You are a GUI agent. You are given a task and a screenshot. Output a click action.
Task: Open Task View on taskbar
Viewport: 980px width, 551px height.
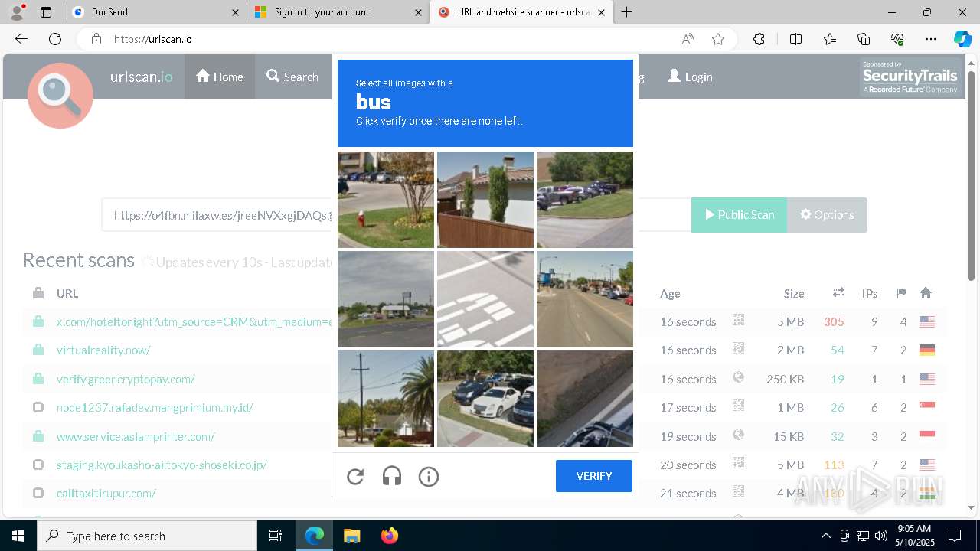click(276, 536)
